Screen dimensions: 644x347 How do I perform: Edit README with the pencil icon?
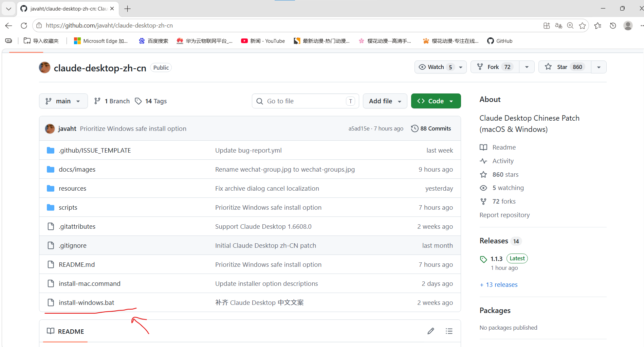pyautogui.click(x=431, y=331)
